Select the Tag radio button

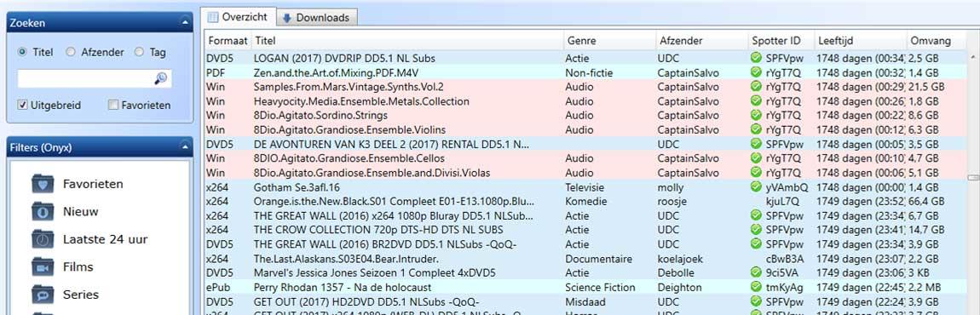tap(139, 53)
